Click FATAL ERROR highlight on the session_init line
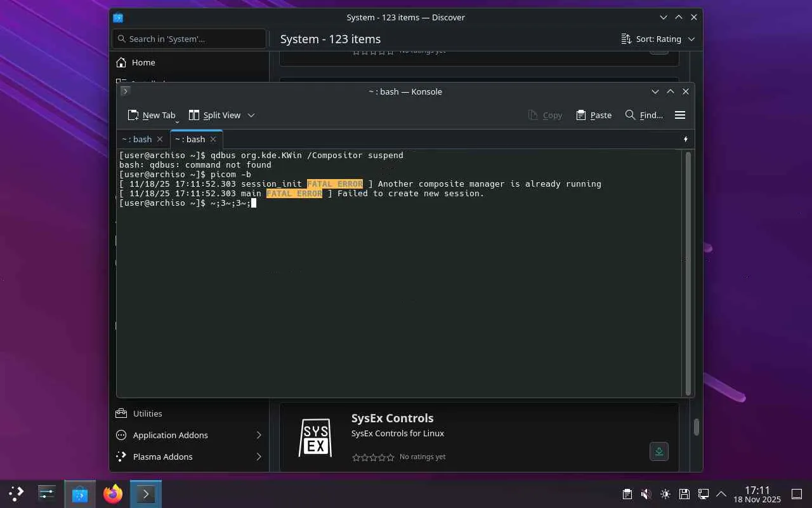This screenshot has width=812, height=508. point(335,184)
